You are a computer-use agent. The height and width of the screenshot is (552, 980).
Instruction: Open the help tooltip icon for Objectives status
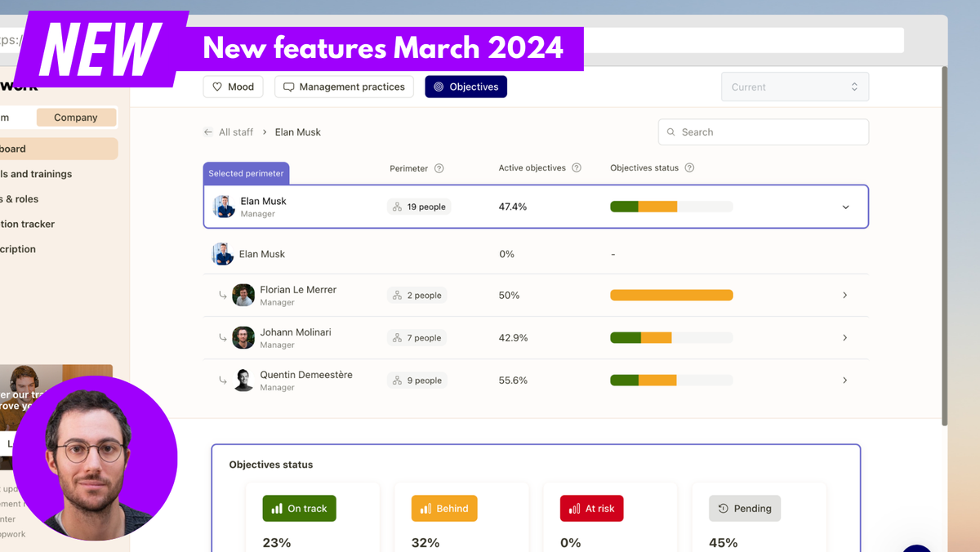pyautogui.click(x=688, y=168)
